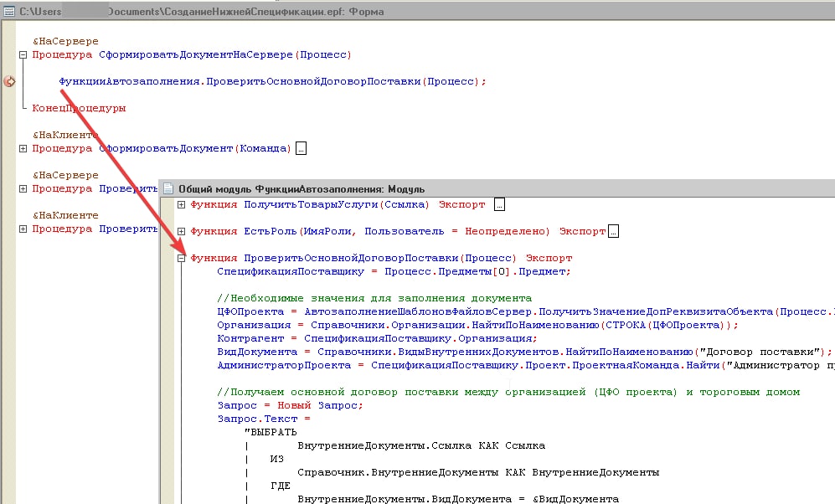Click the form window's title bar document icon
Image resolution: width=835 pixels, height=504 pixels.
click(9, 13)
